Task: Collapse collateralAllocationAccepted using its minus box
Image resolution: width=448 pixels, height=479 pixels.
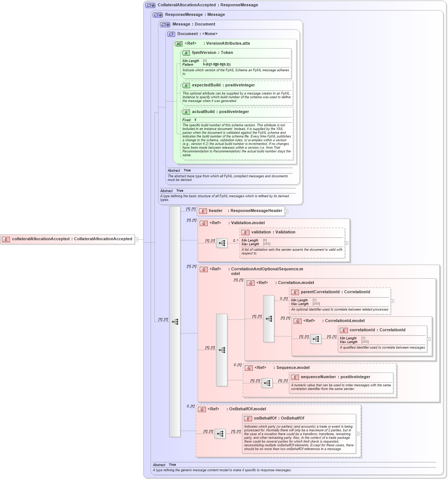Action: click(x=136, y=239)
